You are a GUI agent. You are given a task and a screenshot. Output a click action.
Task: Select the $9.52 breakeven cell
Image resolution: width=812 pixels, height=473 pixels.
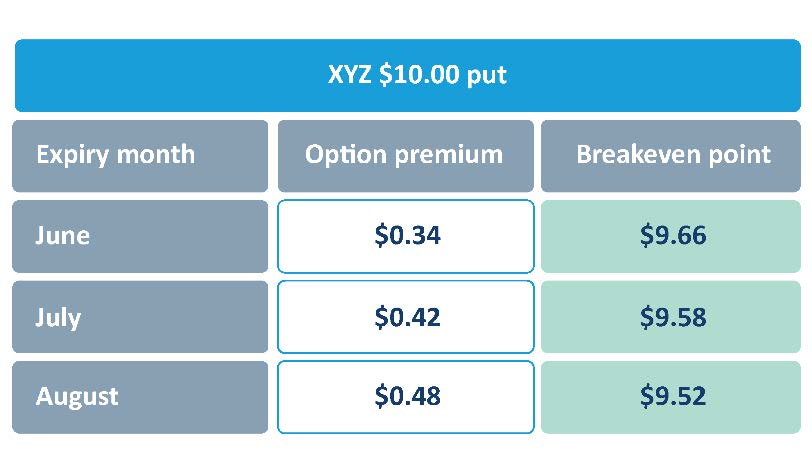(x=673, y=396)
